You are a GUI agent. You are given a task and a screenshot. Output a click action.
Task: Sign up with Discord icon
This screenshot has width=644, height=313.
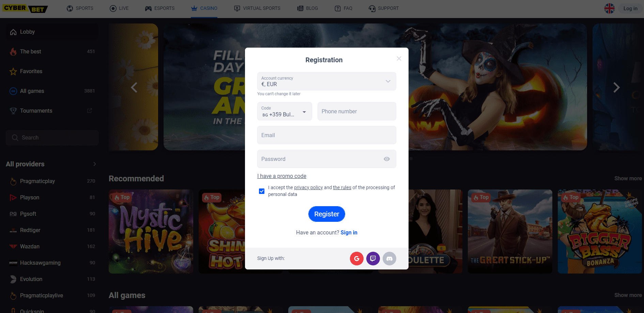389,259
